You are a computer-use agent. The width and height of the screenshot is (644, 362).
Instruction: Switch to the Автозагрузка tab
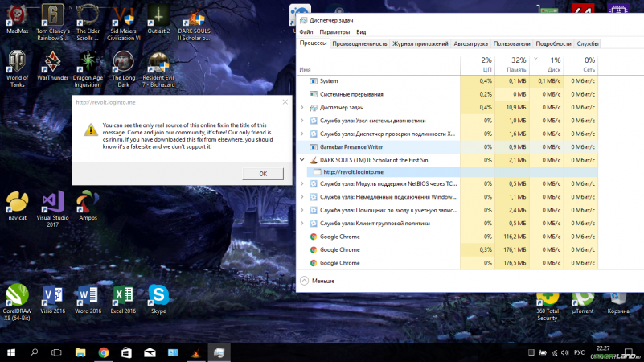pyautogui.click(x=470, y=43)
